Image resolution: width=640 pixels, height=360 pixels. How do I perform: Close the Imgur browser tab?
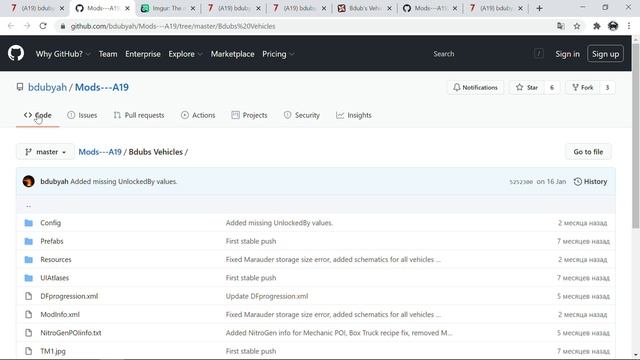pos(193,8)
